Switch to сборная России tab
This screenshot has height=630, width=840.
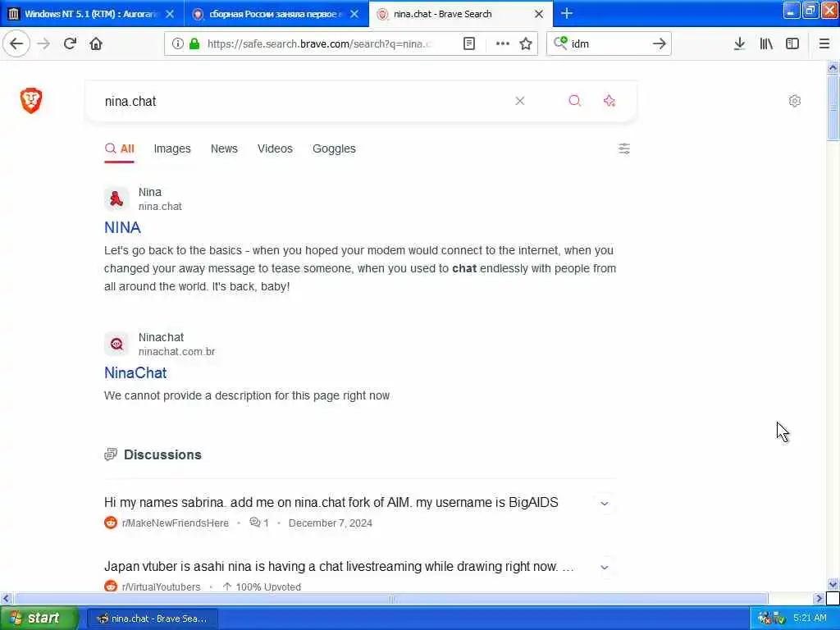tap(276, 14)
